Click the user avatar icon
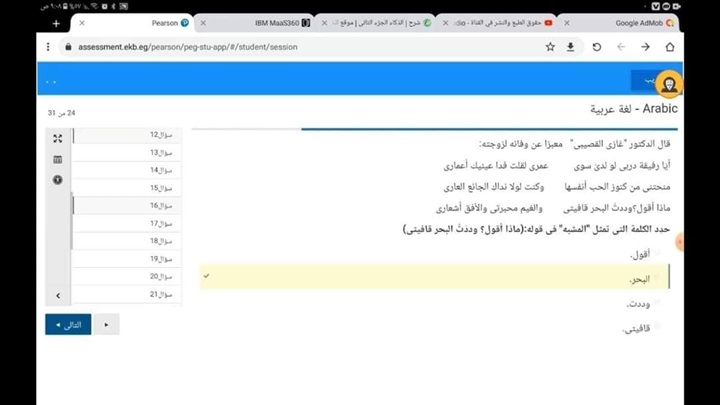This screenshot has width=720, height=405. tap(668, 83)
